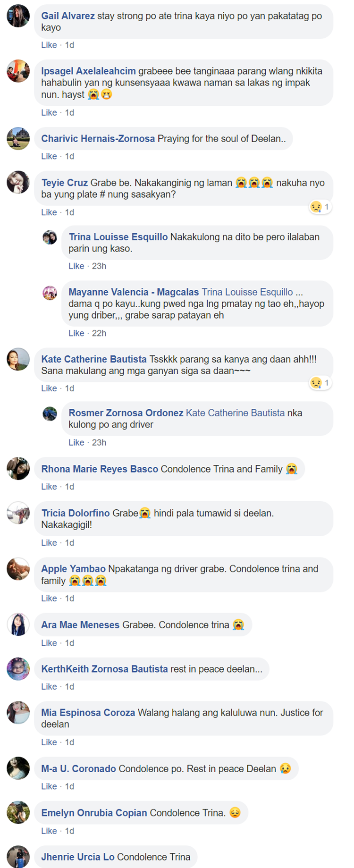Open the Jhenrie Urcia Lo profile name
The image size is (354, 868).
tap(78, 857)
